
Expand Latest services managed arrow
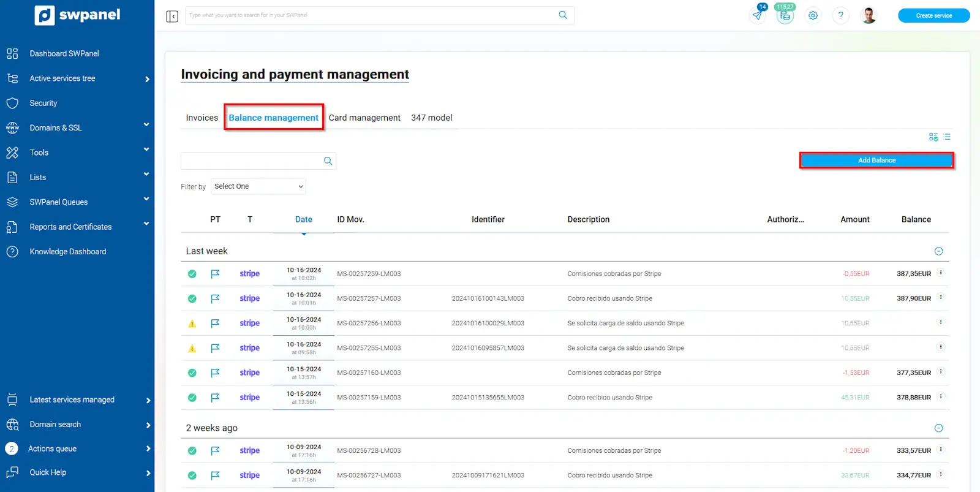pos(148,401)
